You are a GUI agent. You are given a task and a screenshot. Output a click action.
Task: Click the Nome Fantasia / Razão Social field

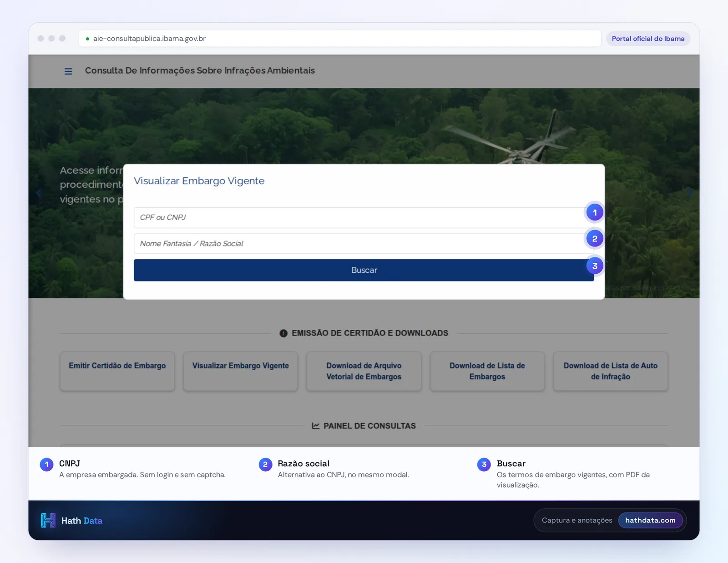click(x=364, y=244)
